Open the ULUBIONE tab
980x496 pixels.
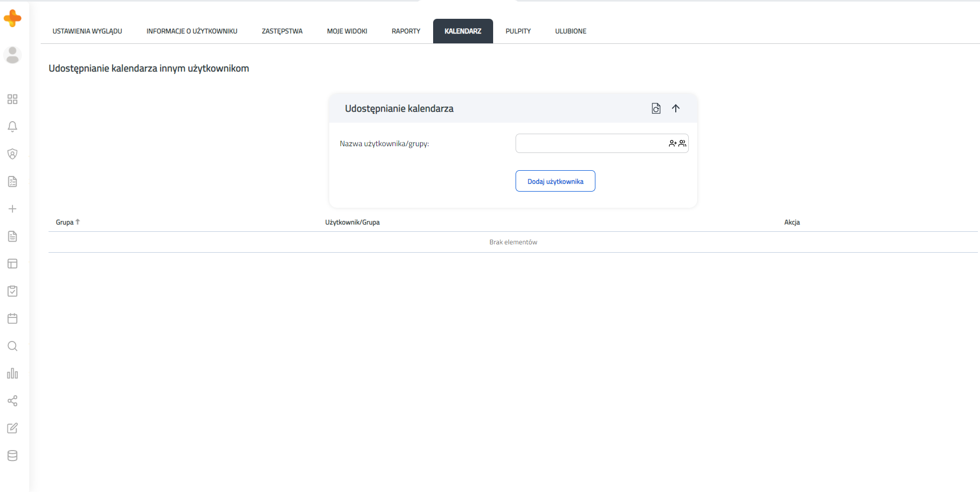pyautogui.click(x=571, y=31)
